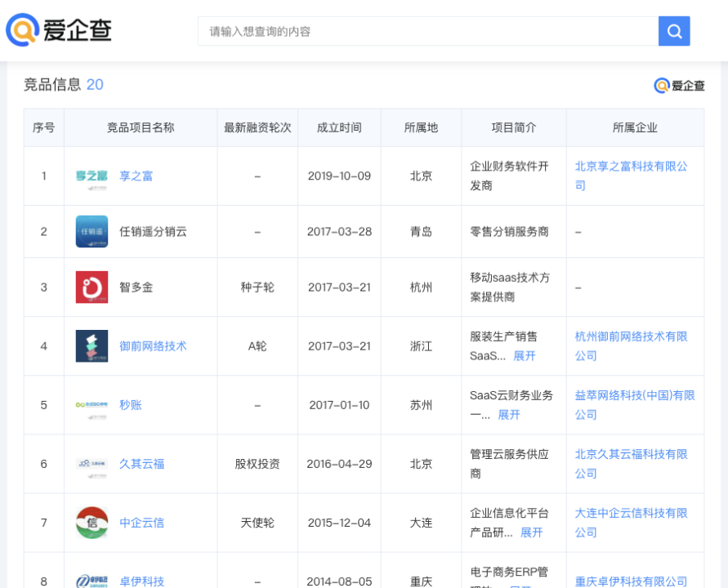Expand the SaaS云财务业务 description with 展开
Image resolution: width=728 pixels, height=588 pixels.
[509, 415]
